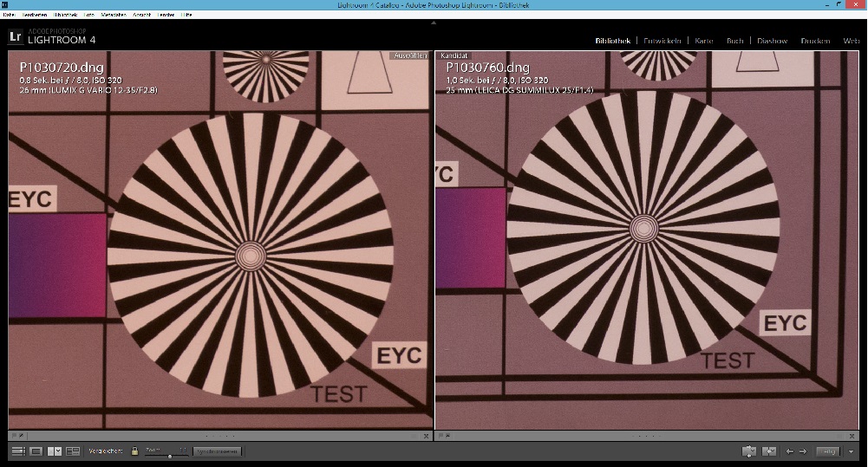
Task: Select the previous photo arrow
Action: [789, 451]
